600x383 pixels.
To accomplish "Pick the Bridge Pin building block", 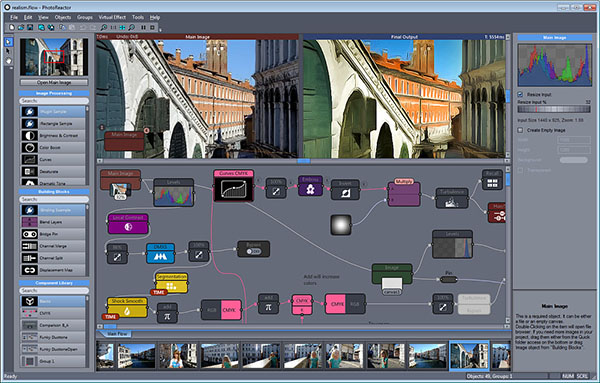I will (x=53, y=234).
